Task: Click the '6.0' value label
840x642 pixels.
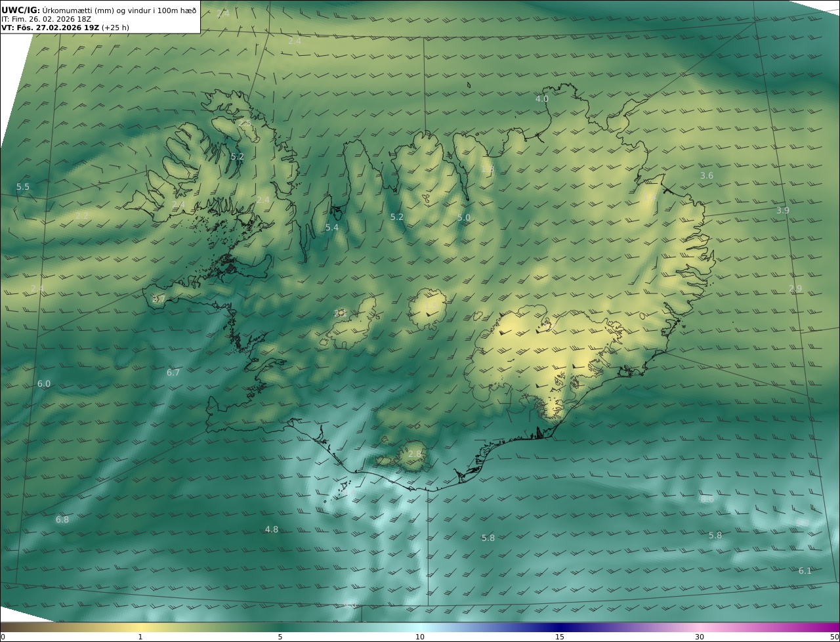Action: pos(43,384)
